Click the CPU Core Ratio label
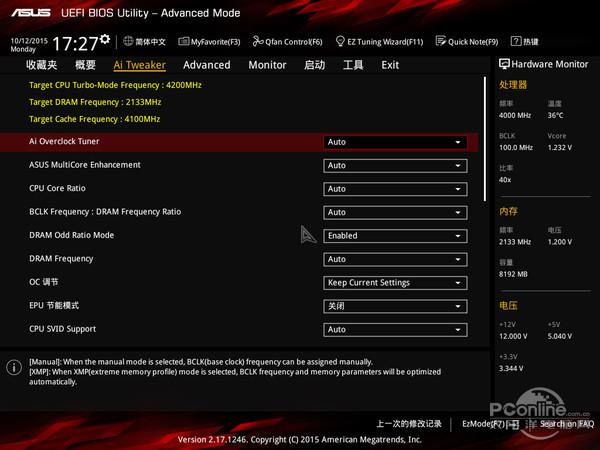This screenshot has height=450, width=600. point(57,188)
